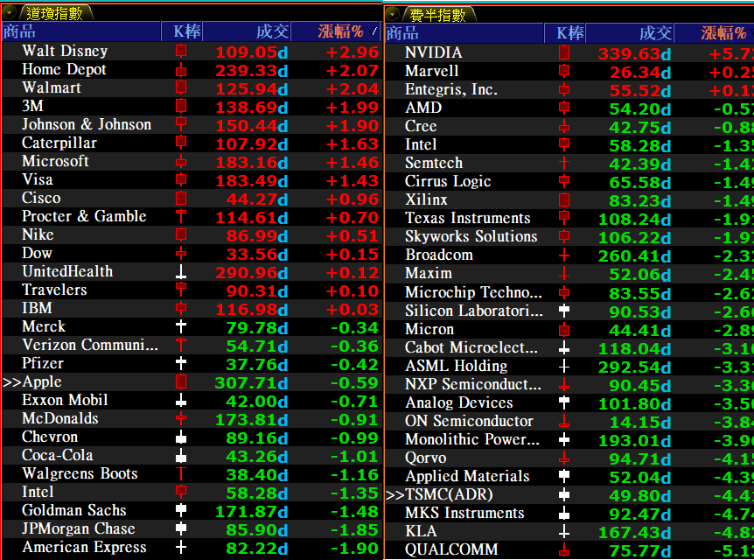Image resolution: width=754 pixels, height=560 pixels.
Task: Click the TSMC(ADR) candlestick icon
Action: tap(564, 494)
